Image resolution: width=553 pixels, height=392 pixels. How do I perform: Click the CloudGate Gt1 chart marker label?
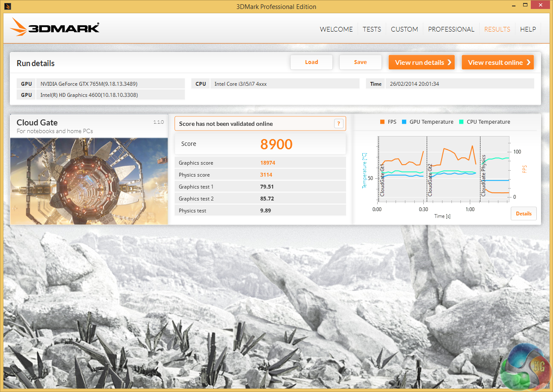(382, 181)
